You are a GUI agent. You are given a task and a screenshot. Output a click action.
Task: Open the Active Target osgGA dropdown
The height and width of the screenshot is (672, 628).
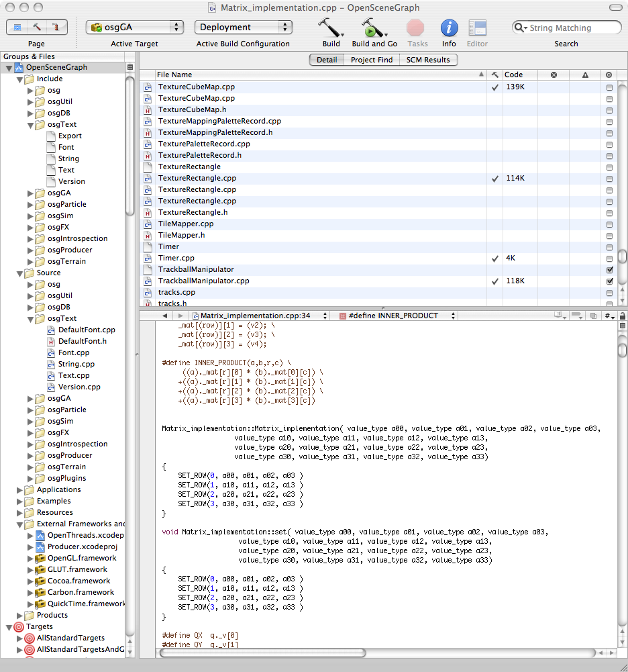(135, 28)
